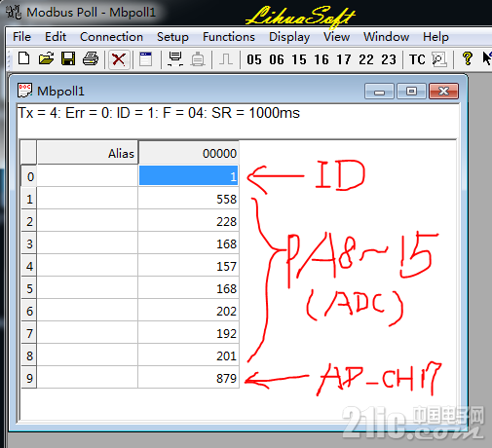492x448 pixels.
Task: Open the communication traffic magnifier icon
Action: click(439, 59)
